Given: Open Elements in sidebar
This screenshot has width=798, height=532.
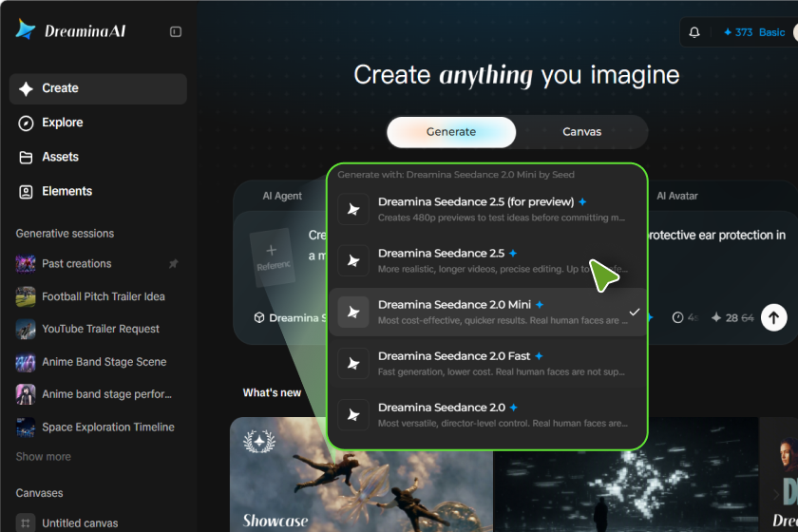Looking at the screenshot, I should pos(98,191).
